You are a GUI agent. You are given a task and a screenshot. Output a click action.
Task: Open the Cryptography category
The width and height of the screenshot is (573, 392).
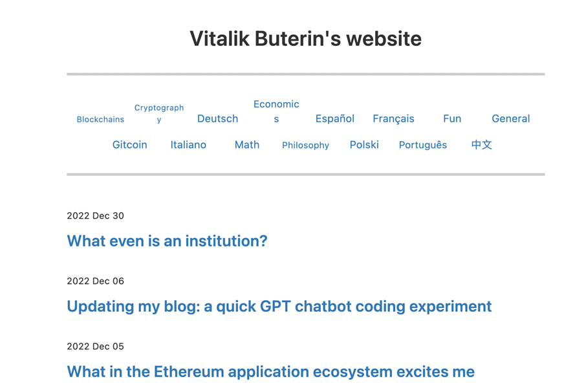159,113
